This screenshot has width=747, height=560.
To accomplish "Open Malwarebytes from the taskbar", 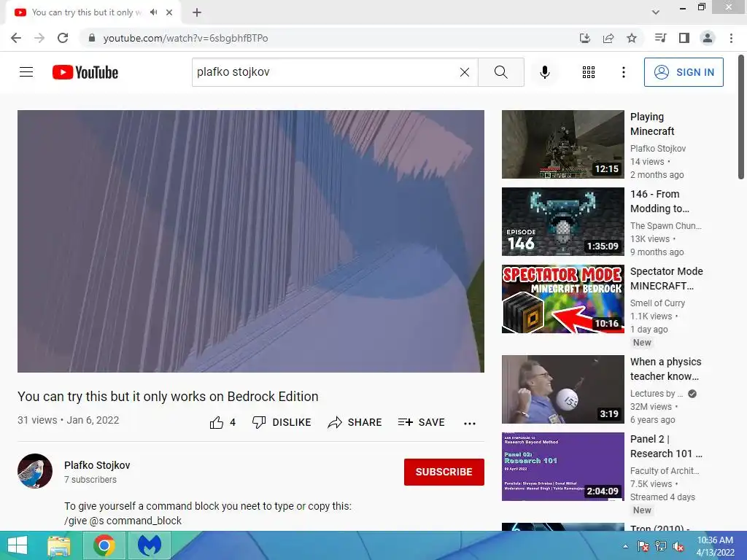I will pos(150,545).
